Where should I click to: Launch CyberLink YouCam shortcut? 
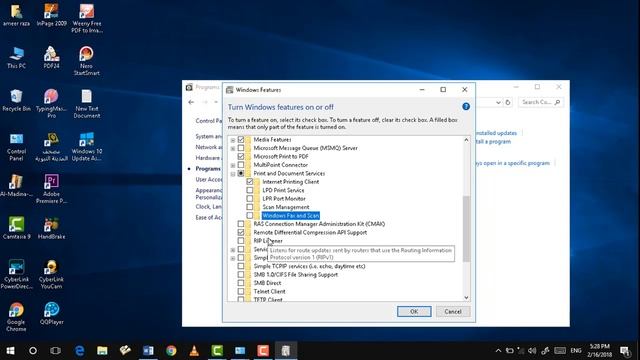[x=51, y=274]
